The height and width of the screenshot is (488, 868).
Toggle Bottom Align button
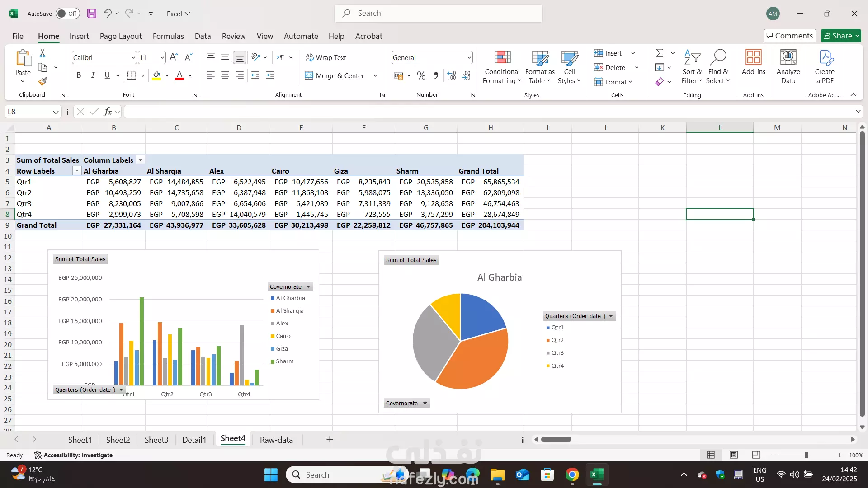[x=240, y=57]
